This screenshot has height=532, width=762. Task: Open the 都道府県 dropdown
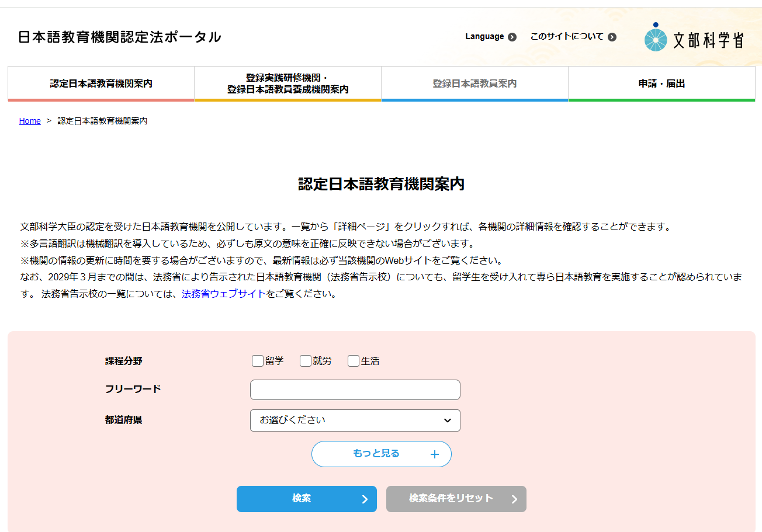coord(355,420)
